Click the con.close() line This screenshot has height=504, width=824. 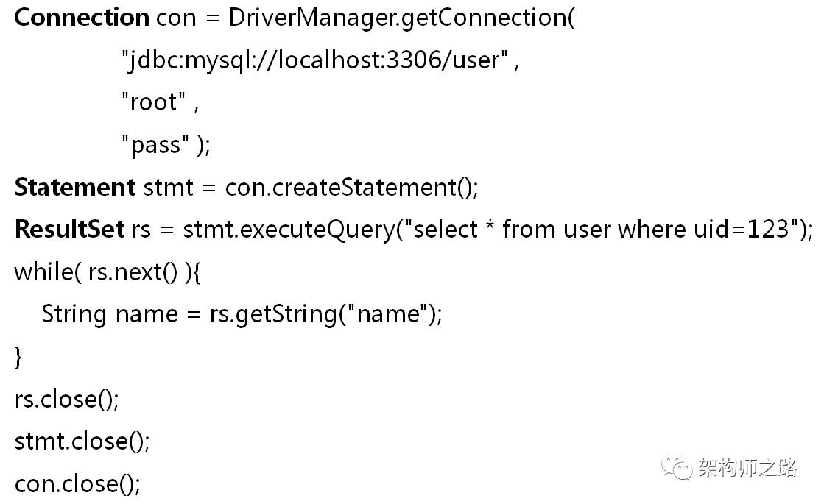pos(77,484)
